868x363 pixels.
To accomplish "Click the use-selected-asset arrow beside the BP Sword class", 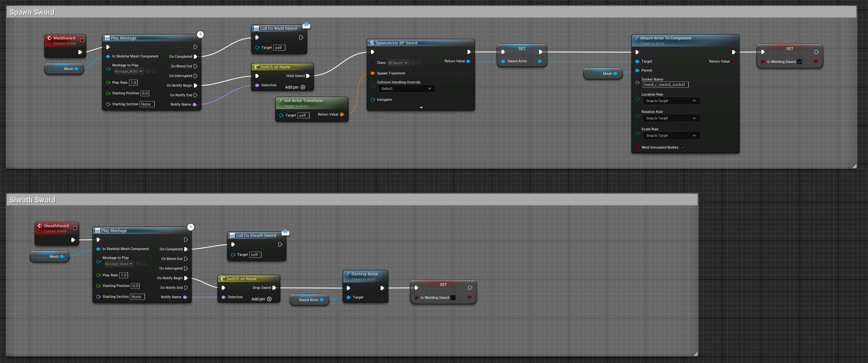I will coord(413,63).
